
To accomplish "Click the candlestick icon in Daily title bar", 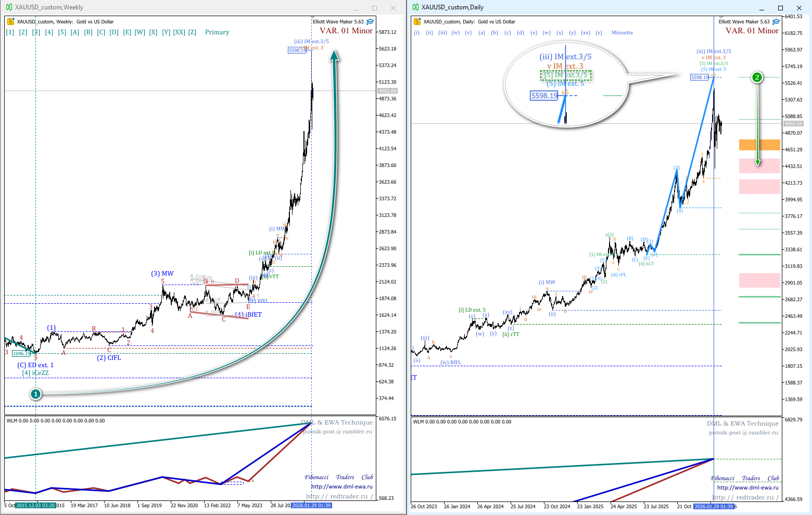I will click(415, 7).
